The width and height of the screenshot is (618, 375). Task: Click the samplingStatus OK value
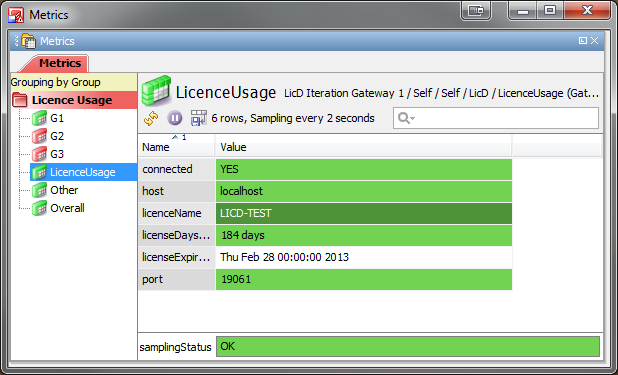(x=408, y=347)
